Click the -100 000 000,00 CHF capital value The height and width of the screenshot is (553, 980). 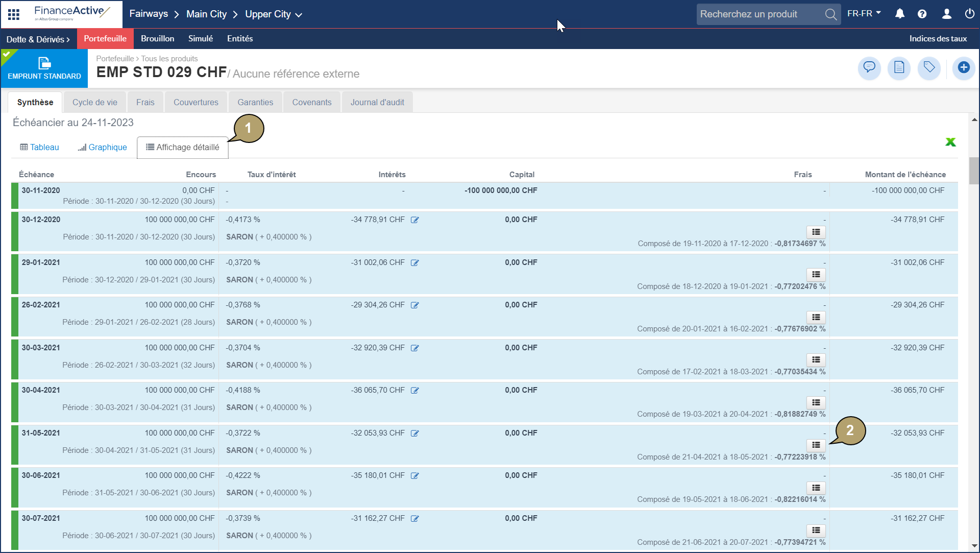(x=501, y=190)
